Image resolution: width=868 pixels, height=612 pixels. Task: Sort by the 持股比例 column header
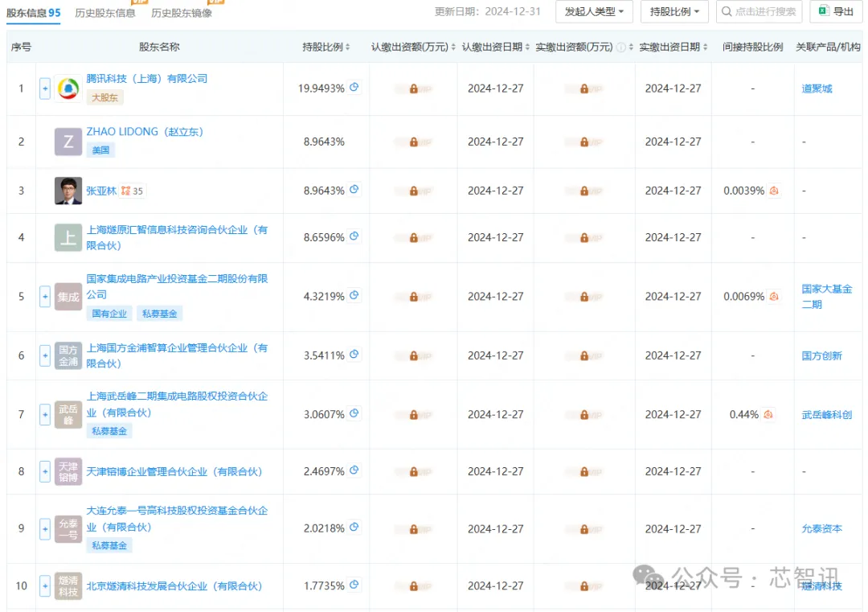(326, 47)
